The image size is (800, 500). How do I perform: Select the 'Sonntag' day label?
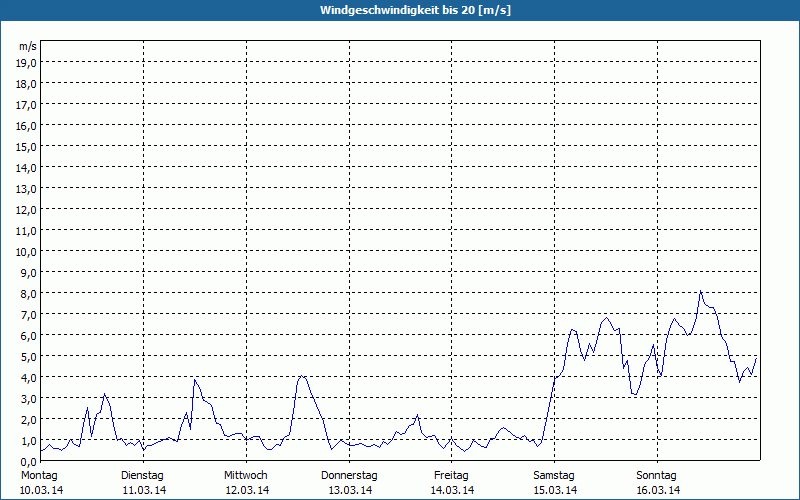click(x=656, y=476)
